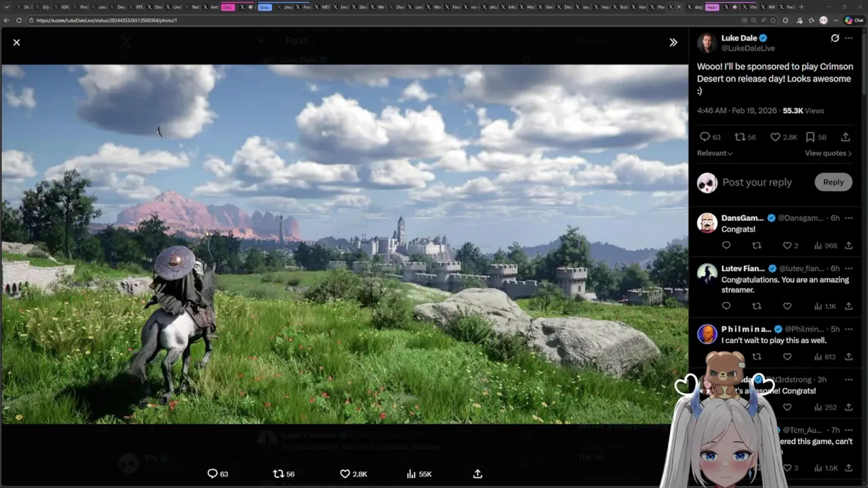Close the photo viewer with the X
868x488 pixels.
pyautogui.click(x=16, y=42)
